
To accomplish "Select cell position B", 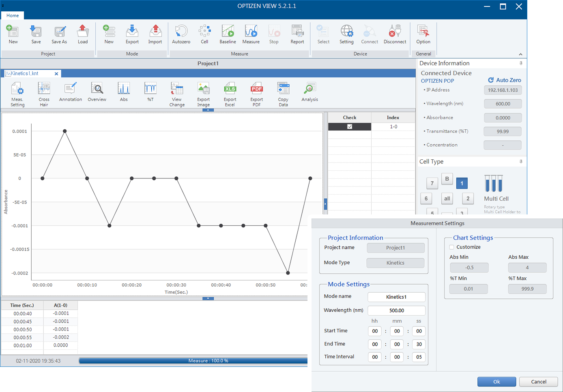I will tap(447, 179).
